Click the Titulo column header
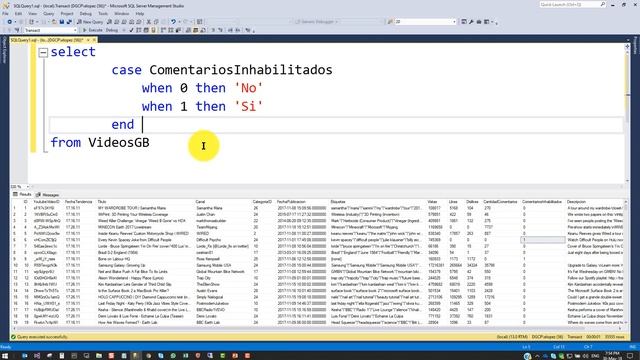640x360 pixels. point(102,202)
